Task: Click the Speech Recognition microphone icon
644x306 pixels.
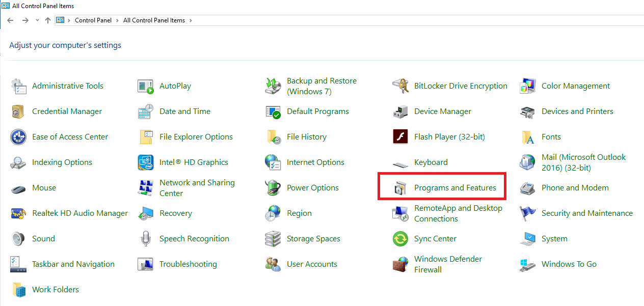Action: point(146,239)
